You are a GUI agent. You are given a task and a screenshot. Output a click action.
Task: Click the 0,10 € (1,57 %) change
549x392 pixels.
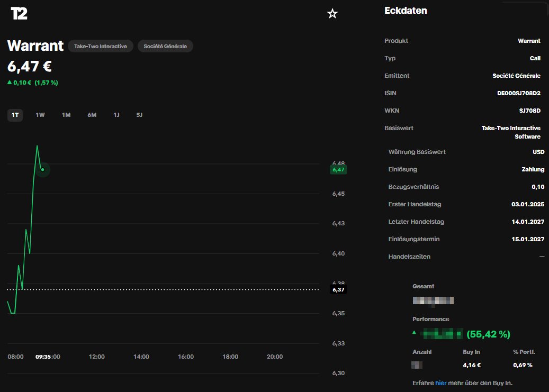[33, 83]
